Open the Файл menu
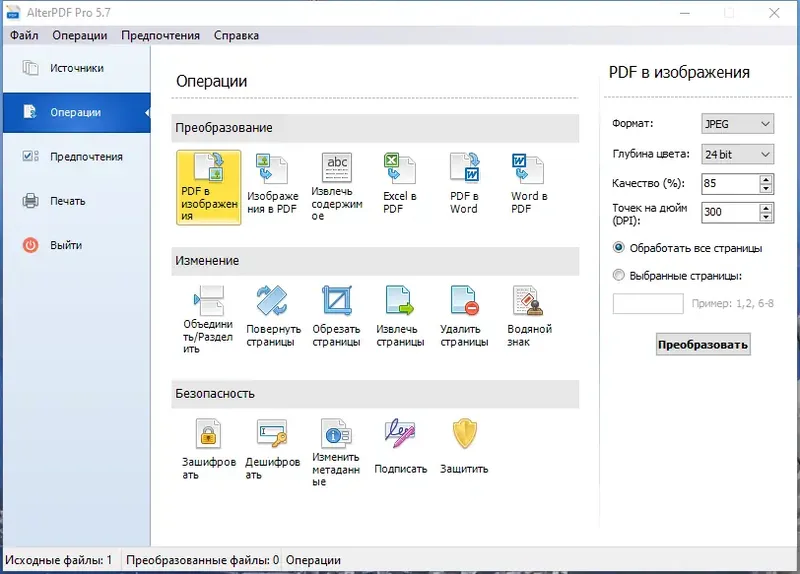The image size is (800, 574). click(x=24, y=35)
